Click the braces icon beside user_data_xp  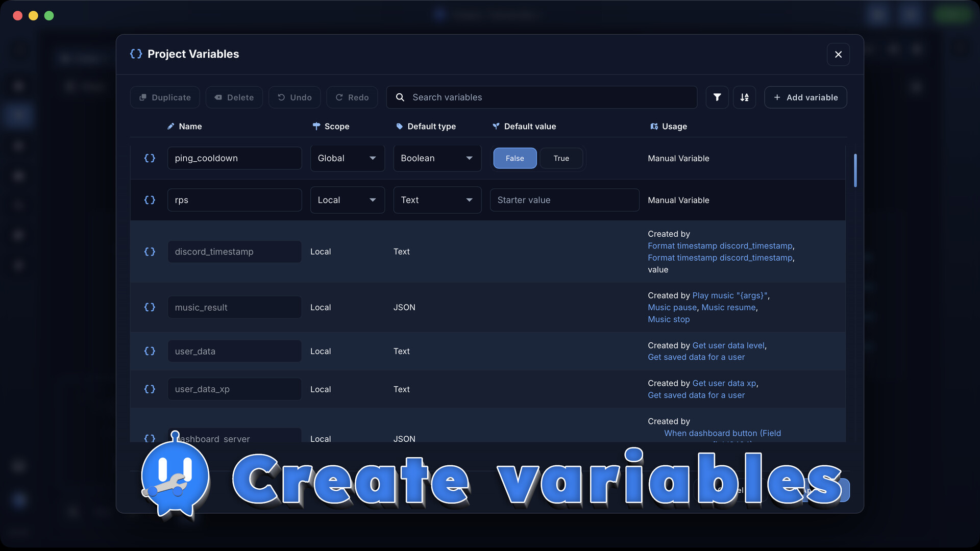(150, 389)
